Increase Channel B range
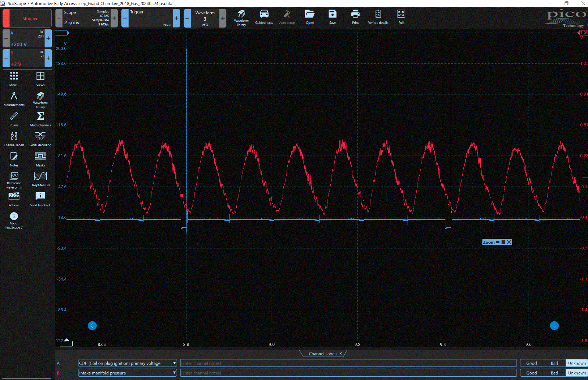The height and width of the screenshot is (380, 588). point(48,58)
